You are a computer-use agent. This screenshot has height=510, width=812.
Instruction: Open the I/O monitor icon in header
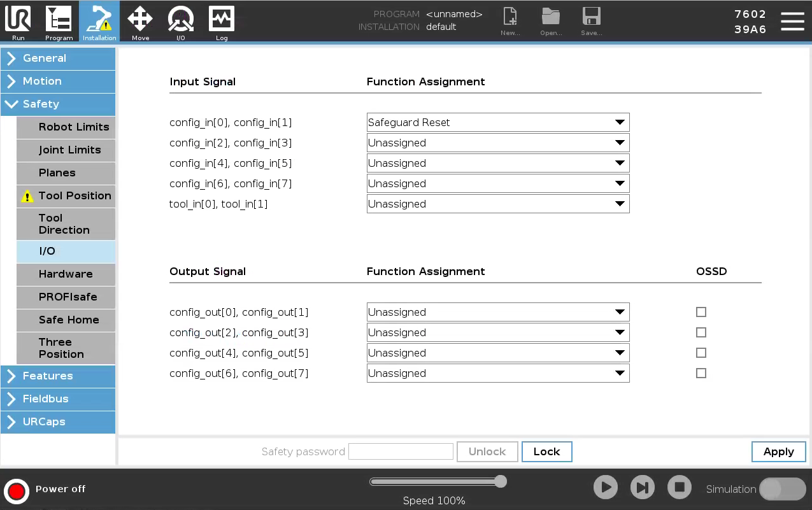point(180,22)
